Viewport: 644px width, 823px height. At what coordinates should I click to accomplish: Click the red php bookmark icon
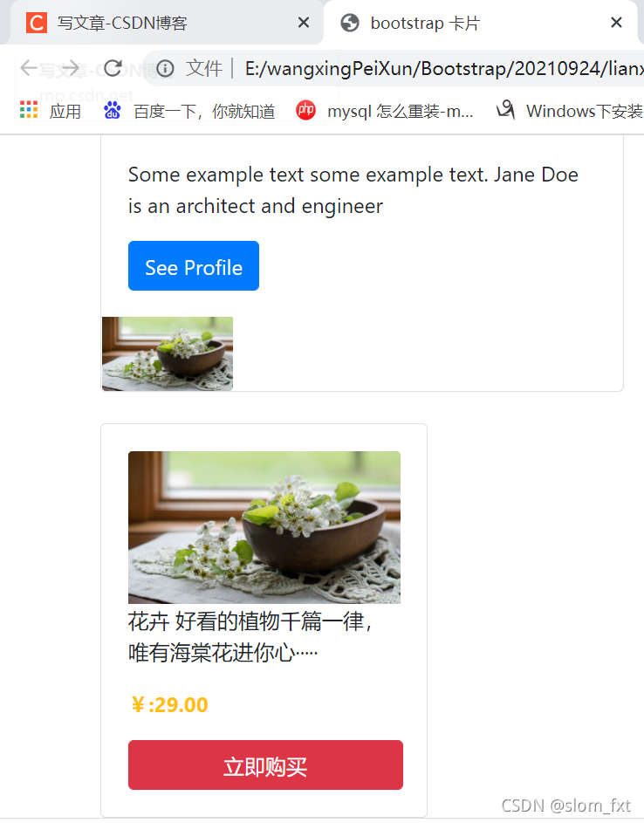(x=305, y=110)
